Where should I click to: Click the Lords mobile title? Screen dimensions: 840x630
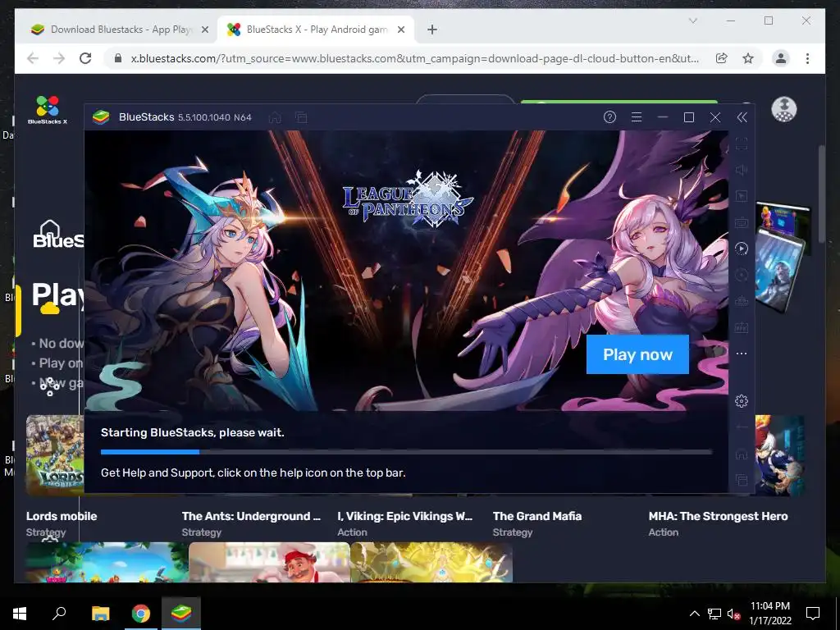tap(62, 517)
